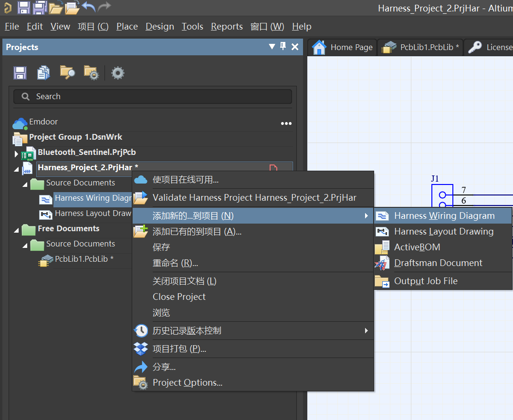The image size is (513, 420).
Task: Click the folder with magnifier icon in Projects panel
Action: click(67, 72)
